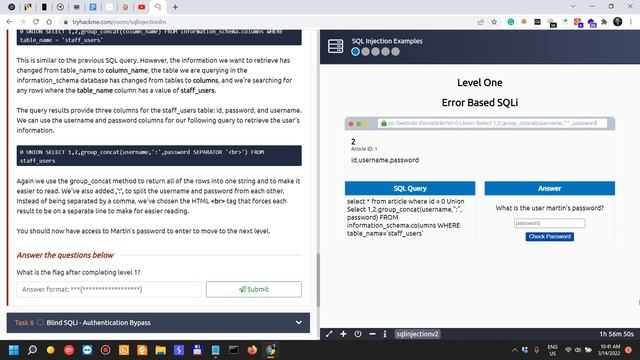Click the Answer the questions below heading
Viewport: 640px width, 360px height.
click(65, 255)
